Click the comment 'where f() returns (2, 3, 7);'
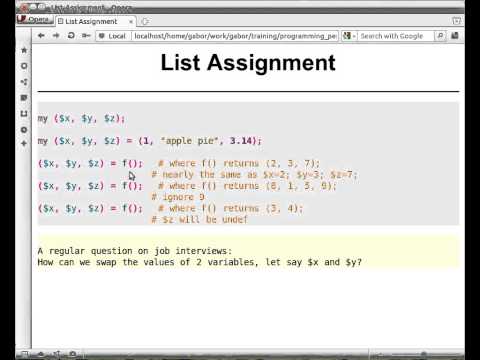The height and width of the screenshot is (360, 480). [x=239, y=163]
